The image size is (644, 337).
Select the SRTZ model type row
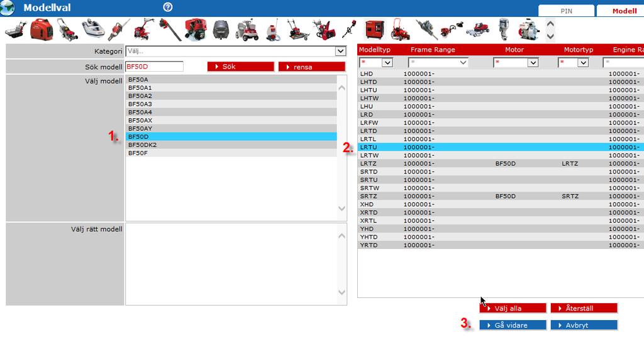[501, 196]
